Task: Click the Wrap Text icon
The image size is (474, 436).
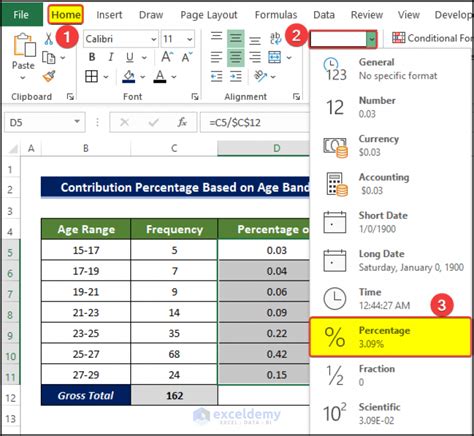Action: pyautogui.click(x=275, y=38)
